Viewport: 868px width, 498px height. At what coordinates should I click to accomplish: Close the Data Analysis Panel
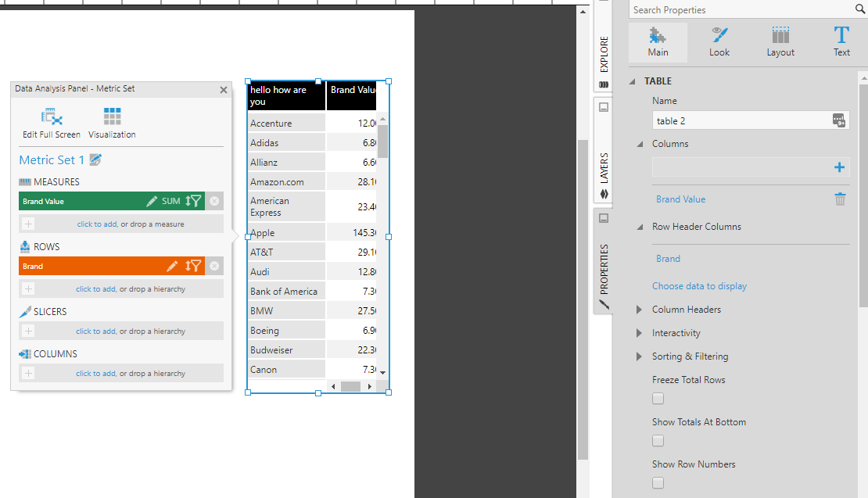point(224,90)
